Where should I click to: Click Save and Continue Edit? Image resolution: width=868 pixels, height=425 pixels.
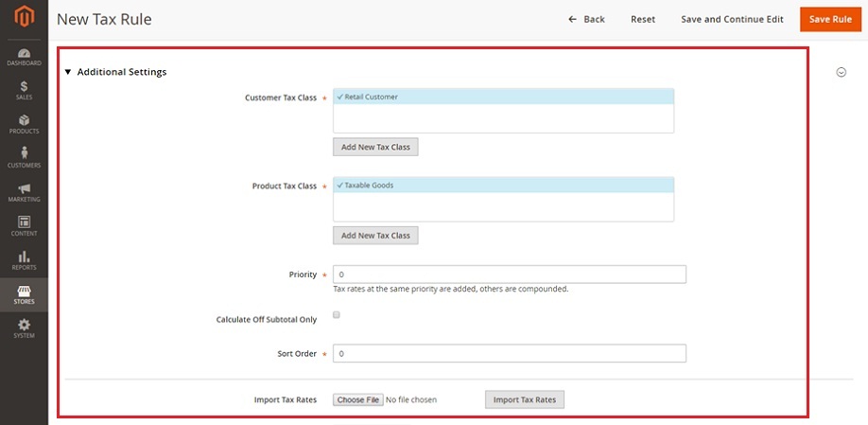coord(732,19)
